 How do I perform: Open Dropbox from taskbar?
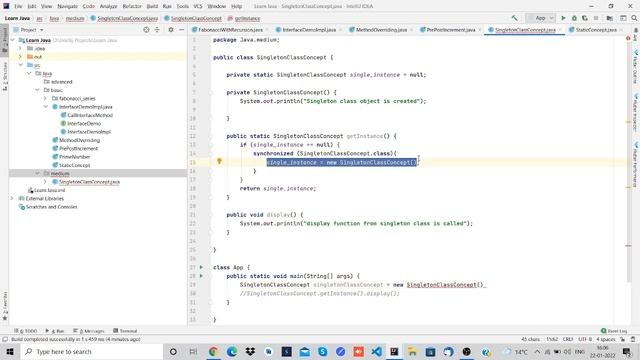click(x=250, y=351)
